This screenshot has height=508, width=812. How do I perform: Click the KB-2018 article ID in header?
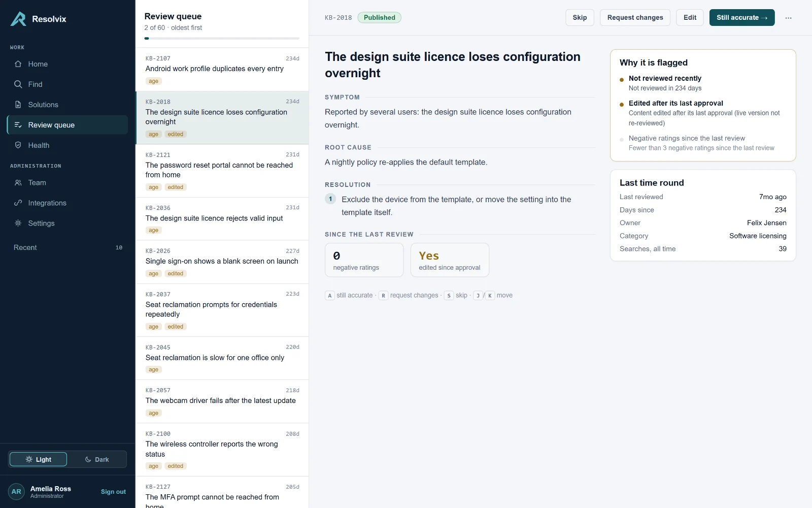coord(338,18)
